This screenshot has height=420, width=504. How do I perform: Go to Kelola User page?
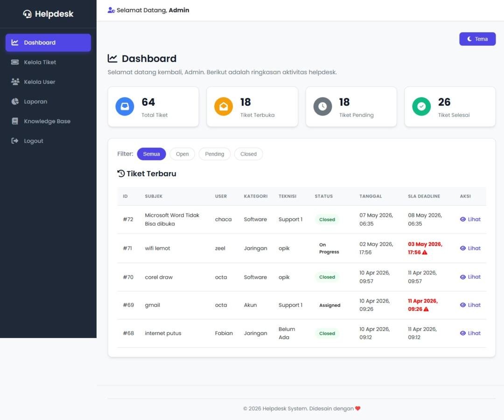[48, 82]
